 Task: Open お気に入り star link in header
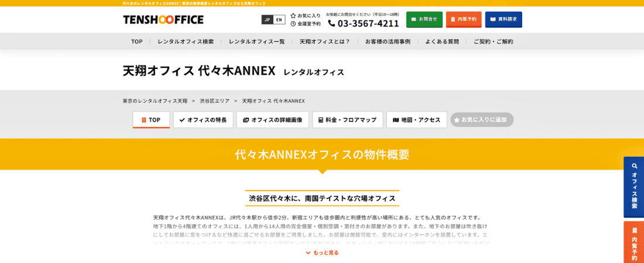coord(306,16)
